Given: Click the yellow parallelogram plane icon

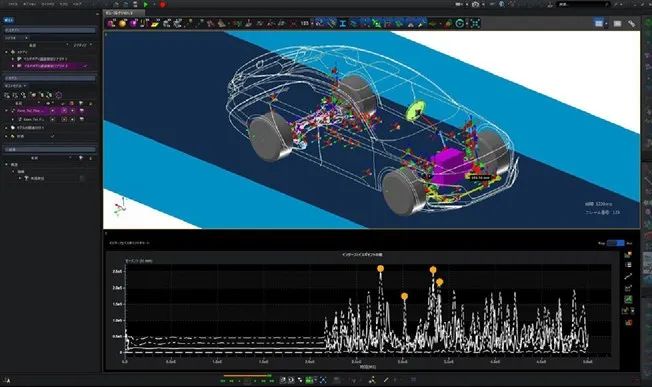Looking at the screenshot, I should [155, 24].
